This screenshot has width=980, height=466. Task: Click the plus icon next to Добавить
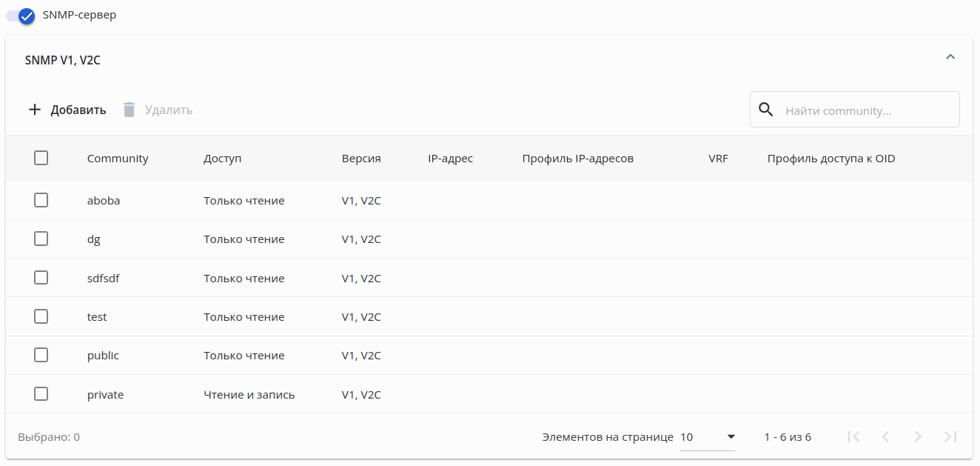[x=35, y=110]
